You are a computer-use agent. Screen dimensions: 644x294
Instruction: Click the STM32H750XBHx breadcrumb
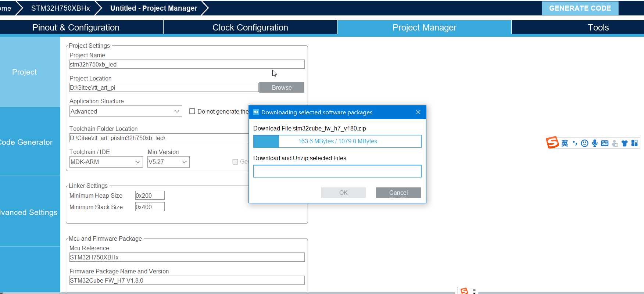coord(60,8)
